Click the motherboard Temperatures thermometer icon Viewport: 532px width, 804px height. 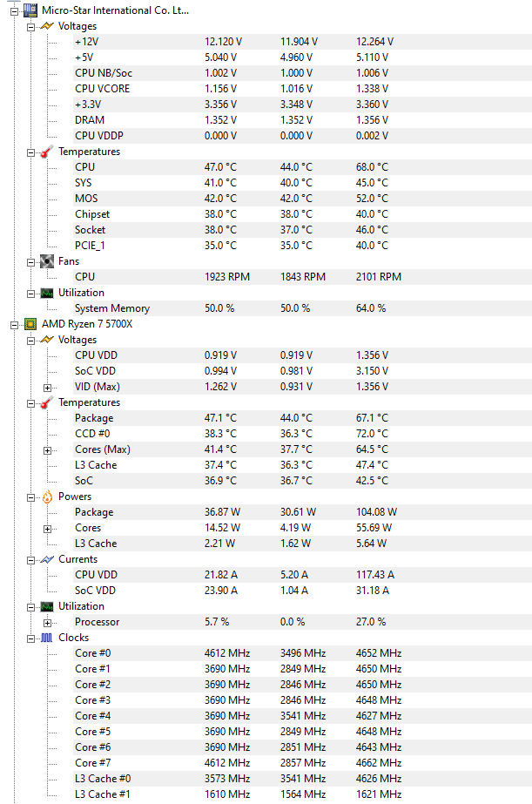pos(47,152)
